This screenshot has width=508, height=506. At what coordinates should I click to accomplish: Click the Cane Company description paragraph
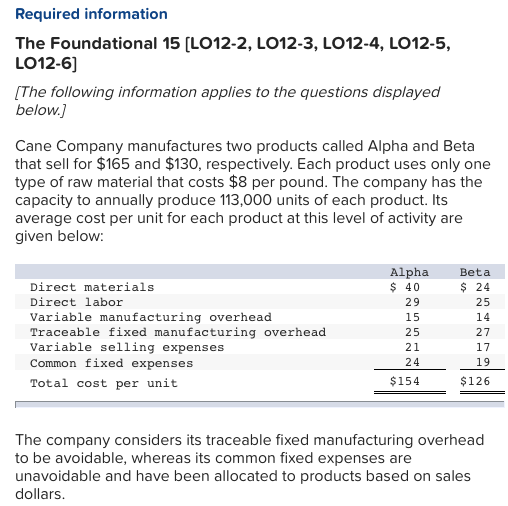tap(253, 191)
